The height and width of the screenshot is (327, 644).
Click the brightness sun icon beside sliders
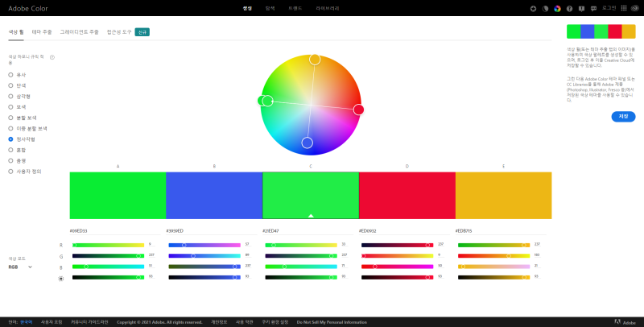(x=61, y=279)
